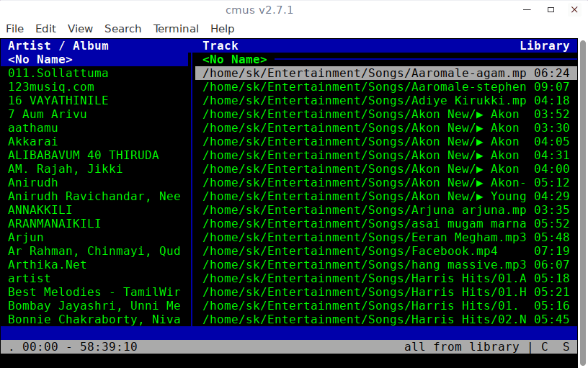Select Harris Hits/01.A track 05:18
This screenshot has width=588, height=368.
click(x=386, y=279)
